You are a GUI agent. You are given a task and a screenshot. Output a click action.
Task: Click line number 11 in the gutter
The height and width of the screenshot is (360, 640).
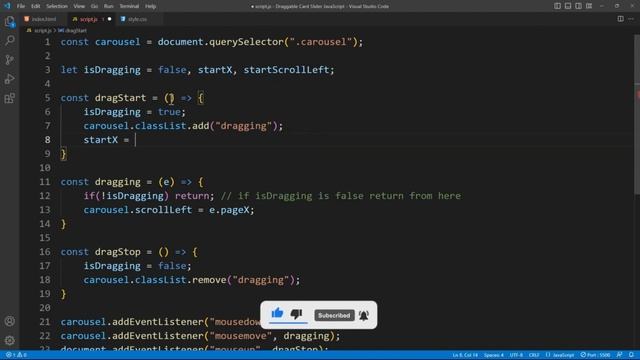(45, 182)
